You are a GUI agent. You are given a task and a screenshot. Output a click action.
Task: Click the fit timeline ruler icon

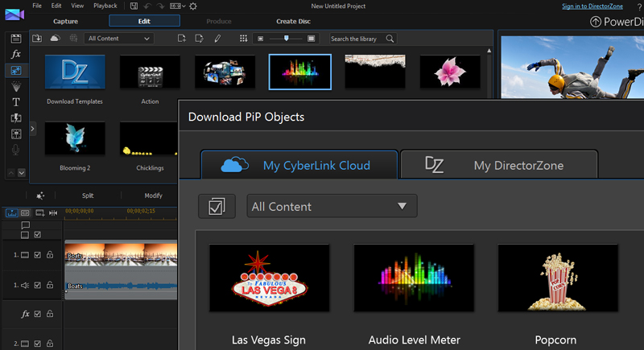[x=53, y=212]
